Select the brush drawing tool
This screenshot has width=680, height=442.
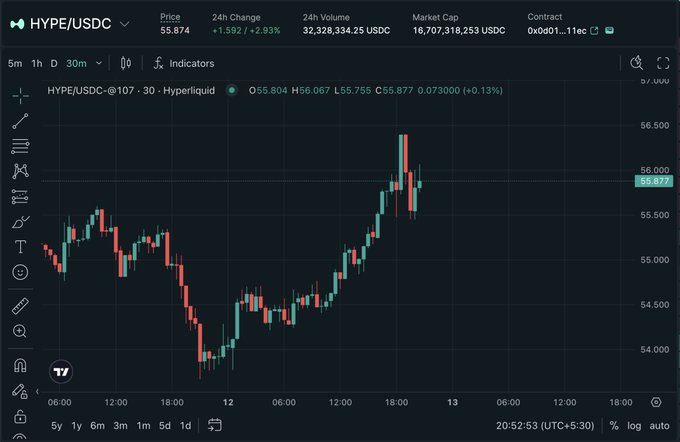click(x=20, y=222)
